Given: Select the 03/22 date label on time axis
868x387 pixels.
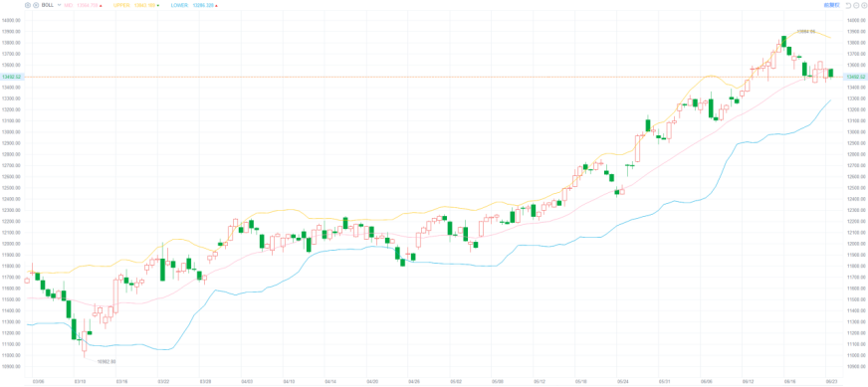Looking at the screenshot, I should point(164,381).
